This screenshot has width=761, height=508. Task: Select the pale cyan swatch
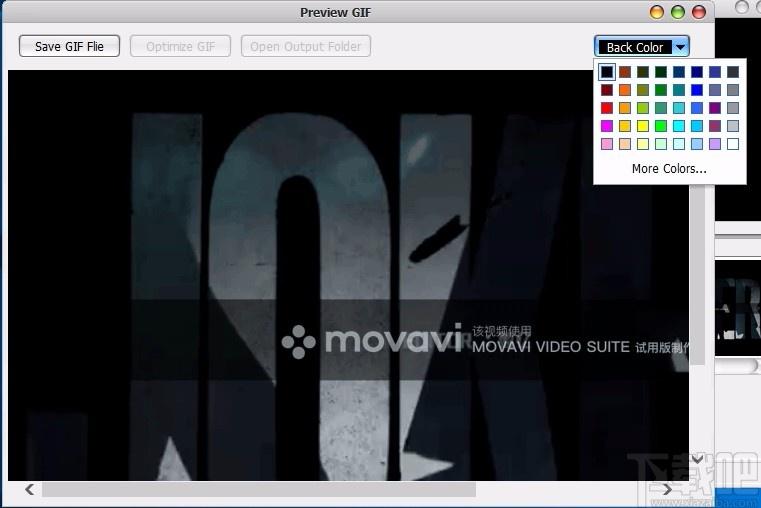tap(678, 144)
